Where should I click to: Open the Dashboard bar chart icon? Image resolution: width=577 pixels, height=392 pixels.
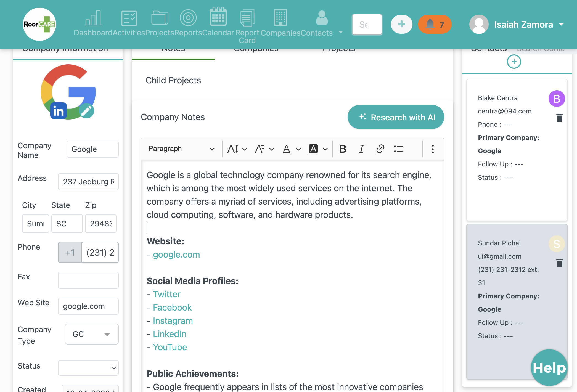click(93, 18)
